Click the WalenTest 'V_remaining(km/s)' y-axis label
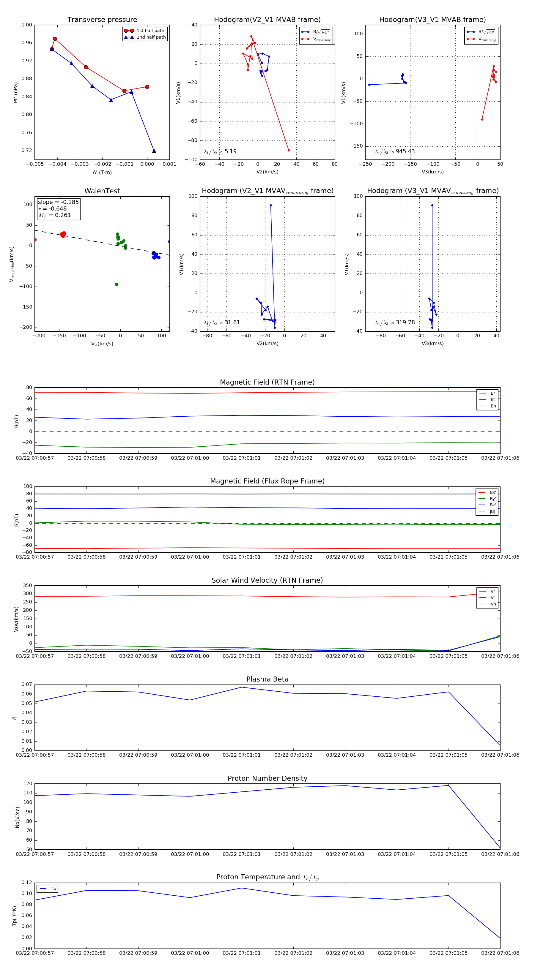Viewport: 535px width, 980px height. click(x=12, y=264)
